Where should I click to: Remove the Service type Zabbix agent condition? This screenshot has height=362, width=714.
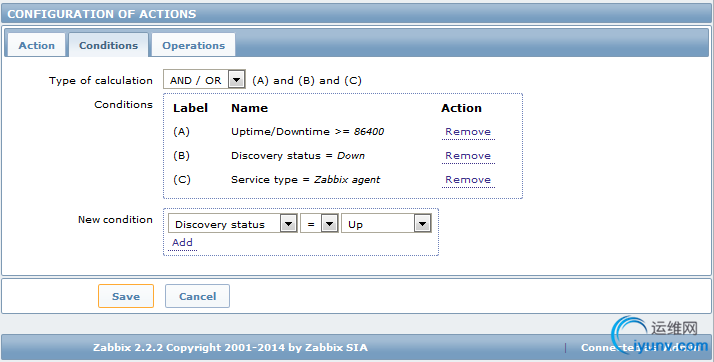point(468,180)
